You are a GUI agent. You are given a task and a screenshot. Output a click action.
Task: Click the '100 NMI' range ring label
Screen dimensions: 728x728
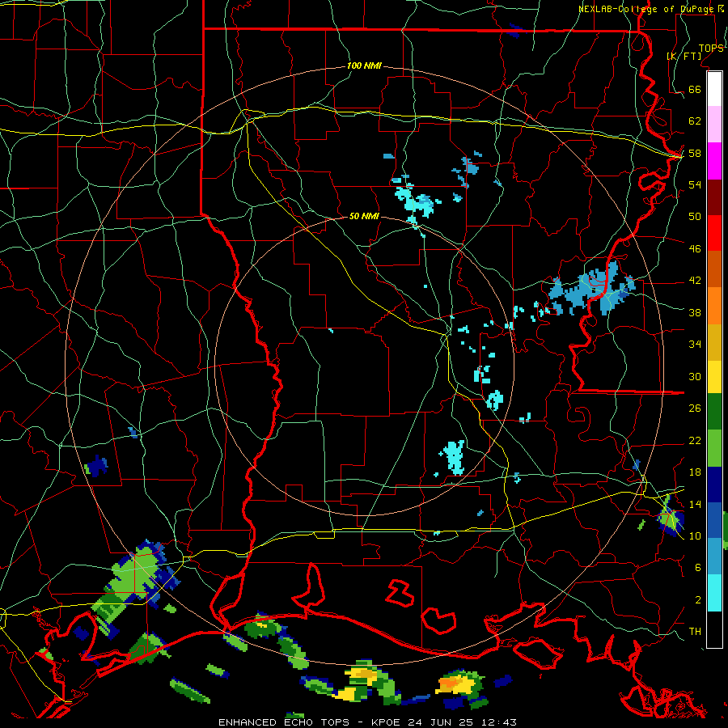click(x=364, y=66)
